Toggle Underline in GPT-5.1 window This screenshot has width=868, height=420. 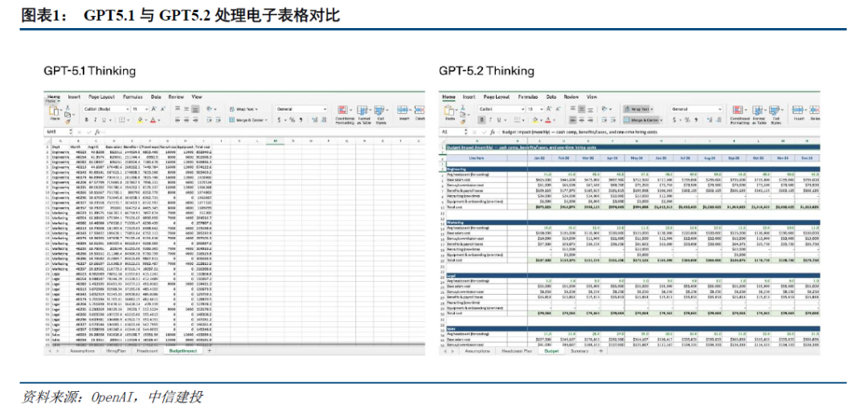click(104, 120)
